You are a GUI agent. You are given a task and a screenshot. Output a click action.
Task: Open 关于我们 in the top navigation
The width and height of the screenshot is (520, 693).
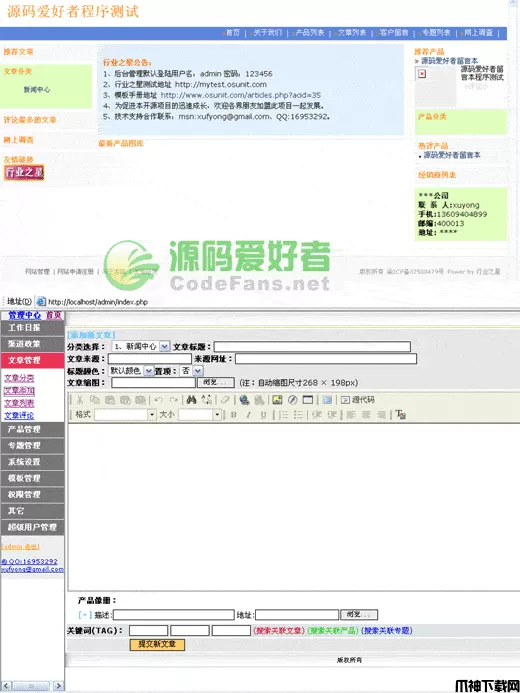pyautogui.click(x=267, y=33)
